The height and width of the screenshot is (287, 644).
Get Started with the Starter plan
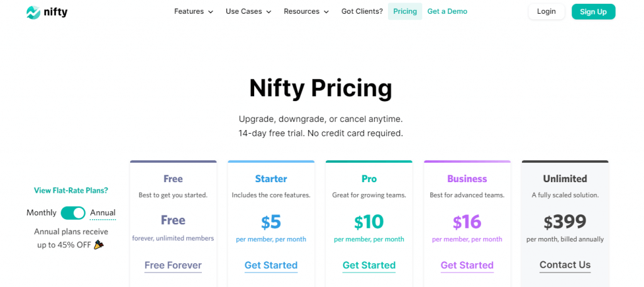click(271, 265)
